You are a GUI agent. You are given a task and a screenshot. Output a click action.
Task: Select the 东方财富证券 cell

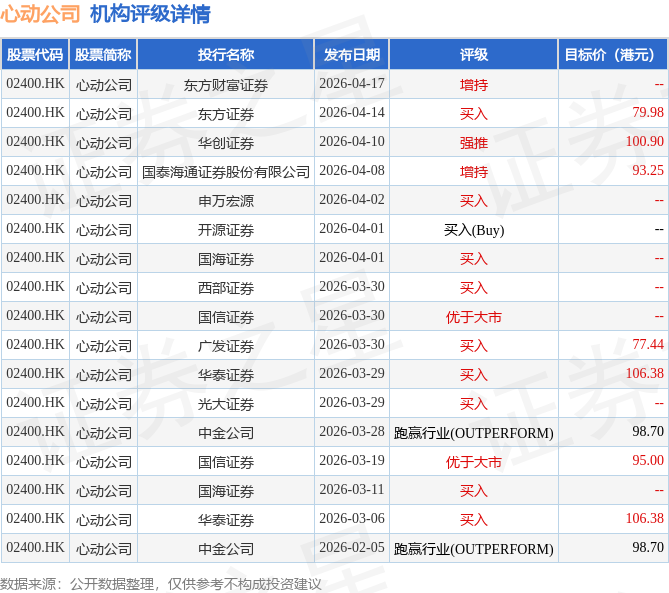coord(226,85)
